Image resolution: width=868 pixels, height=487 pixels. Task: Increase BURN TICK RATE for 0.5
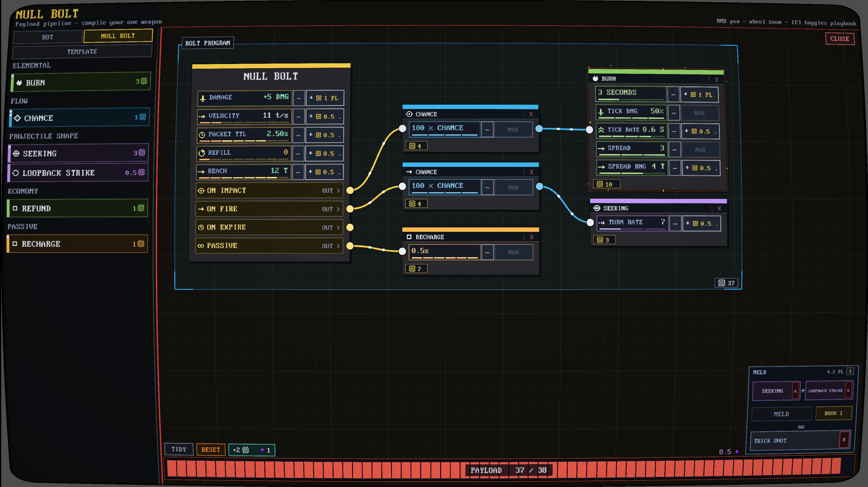700,131
